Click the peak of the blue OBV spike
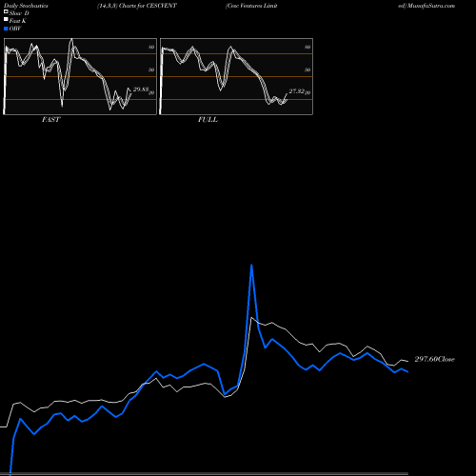Screen dimensions: 476x476 251,266
